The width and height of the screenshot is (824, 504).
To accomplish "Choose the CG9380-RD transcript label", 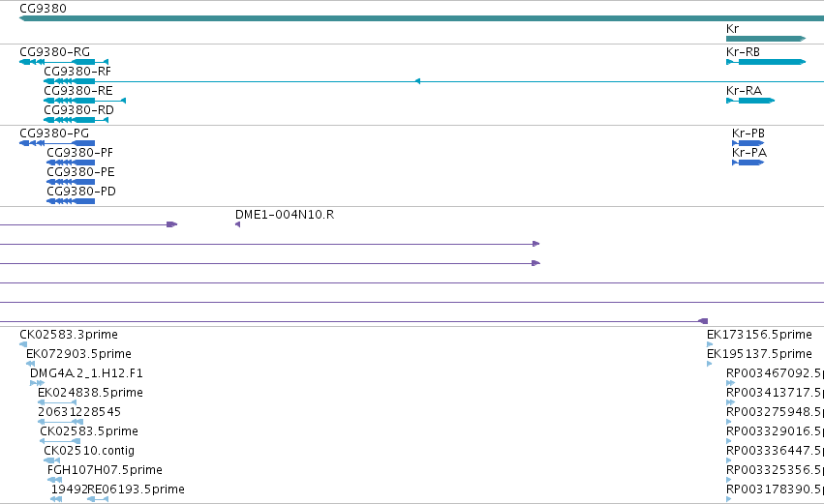I will [x=78, y=110].
